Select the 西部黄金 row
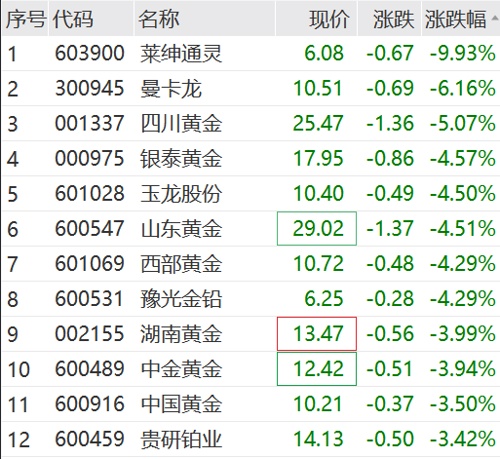Image resolution: width=500 pixels, height=459 pixels. (x=251, y=264)
